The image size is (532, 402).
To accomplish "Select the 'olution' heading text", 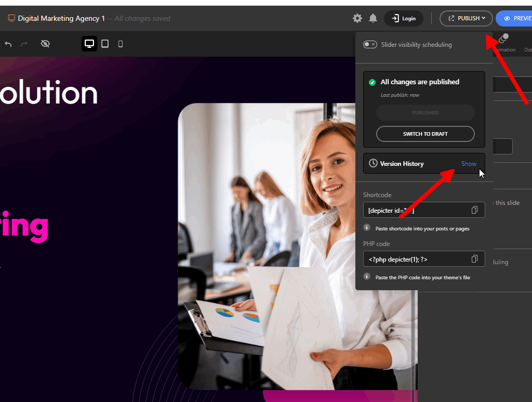I will coord(49,93).
